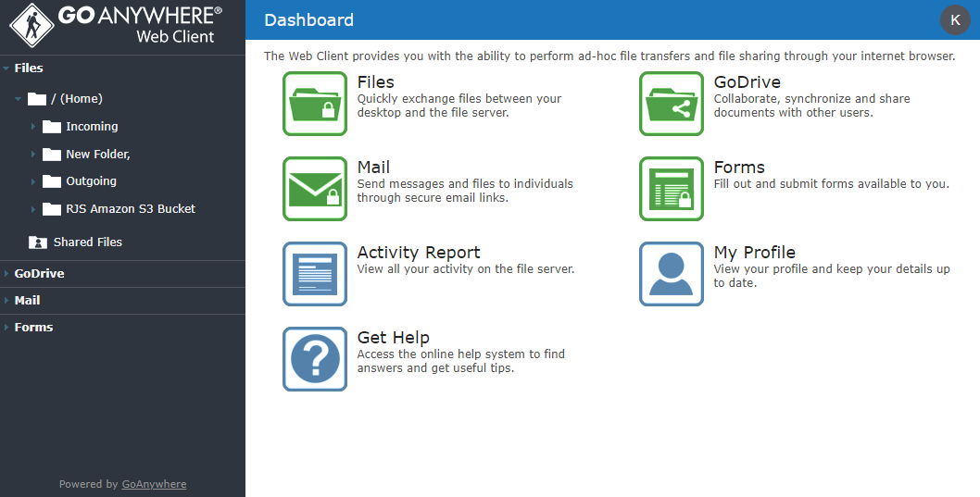Open the RJS Amazon S3 Bucket folder
Viewport: 980px width, 497px height.
(130, 209)
